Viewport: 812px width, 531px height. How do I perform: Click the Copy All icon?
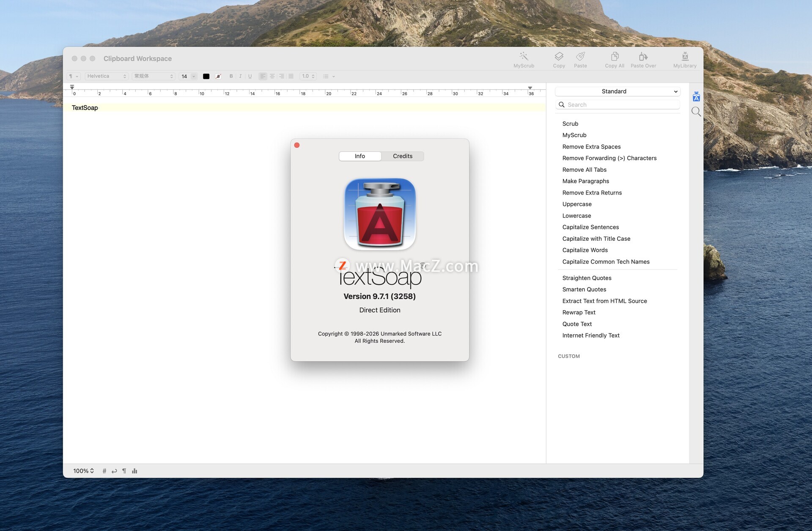pyautogui.click(x=614, y=57)
